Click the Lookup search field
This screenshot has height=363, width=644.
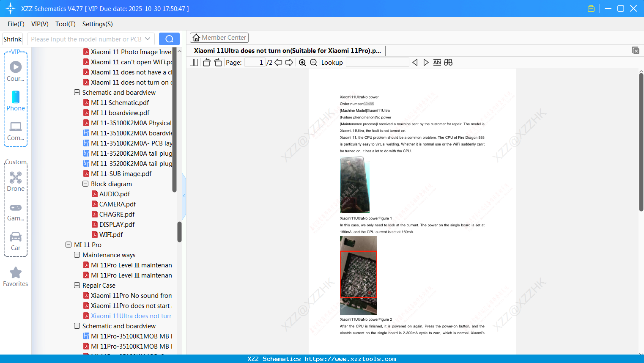378,63
